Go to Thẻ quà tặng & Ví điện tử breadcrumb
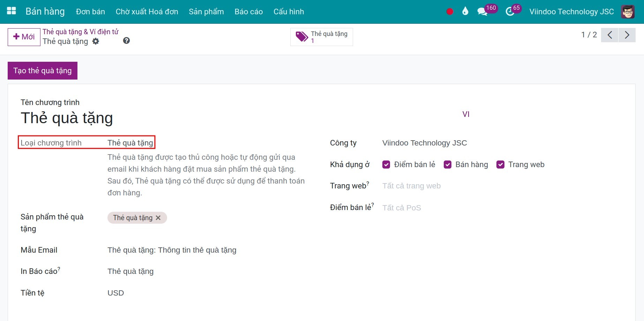Screen dimensions: 644x321 pos(81,32)
